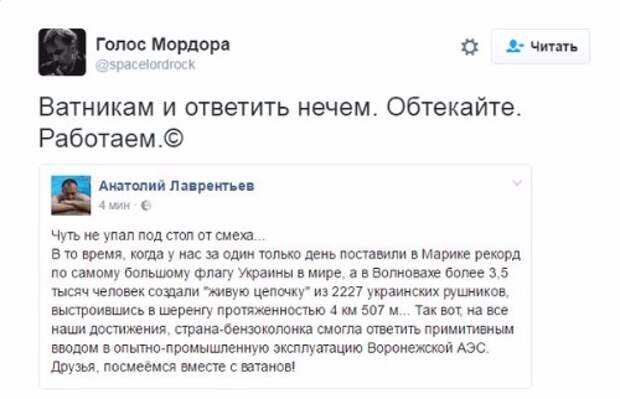The image size is (620, 399).
Task: Click the © symbol after Работаем
Action: tap(173, 138)
